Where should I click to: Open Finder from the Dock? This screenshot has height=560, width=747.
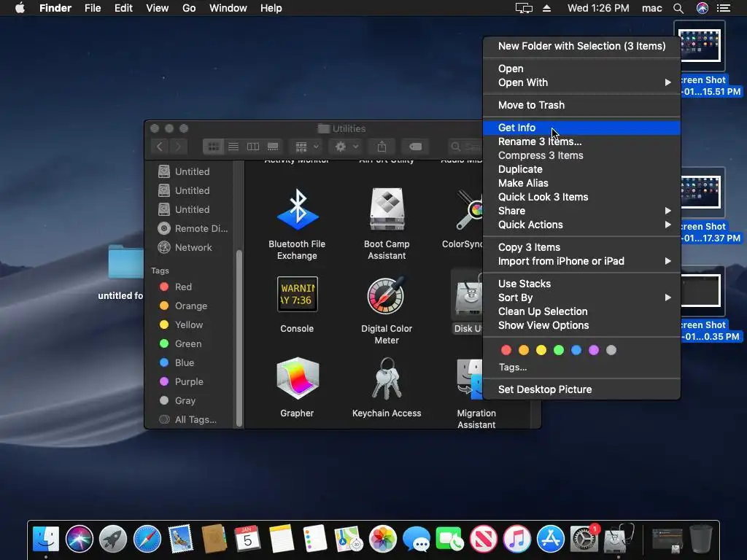46,539
